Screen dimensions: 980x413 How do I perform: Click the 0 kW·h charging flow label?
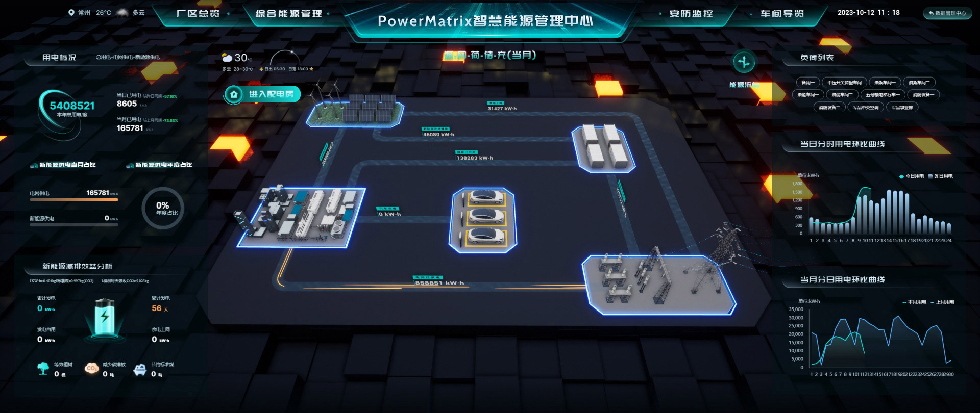pos(389,214)
